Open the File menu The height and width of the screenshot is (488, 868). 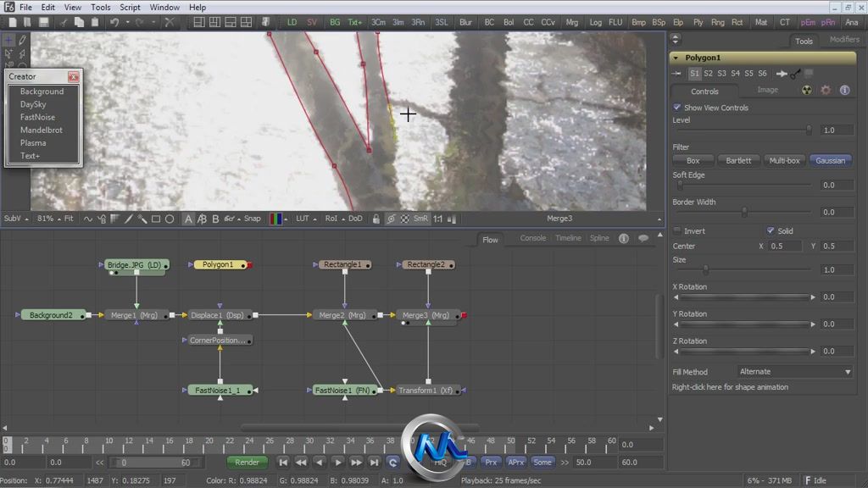tap(25, 7)
